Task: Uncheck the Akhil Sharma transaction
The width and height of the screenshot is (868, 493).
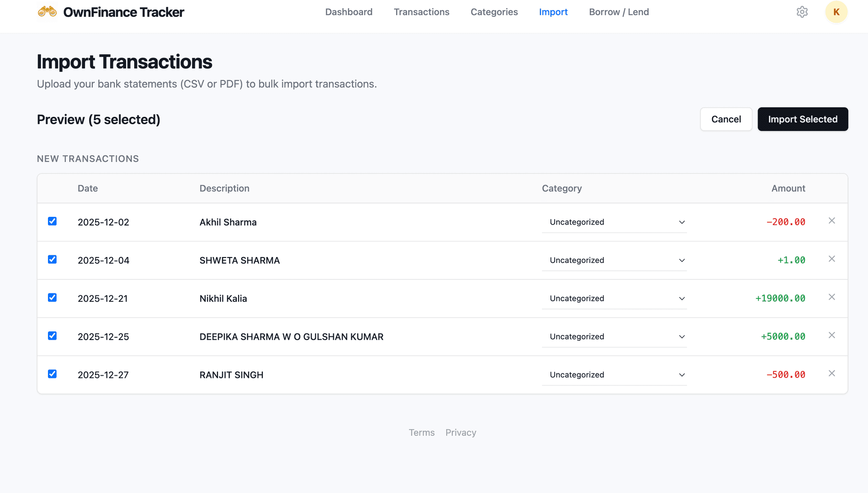Action: tap(53, 221)
